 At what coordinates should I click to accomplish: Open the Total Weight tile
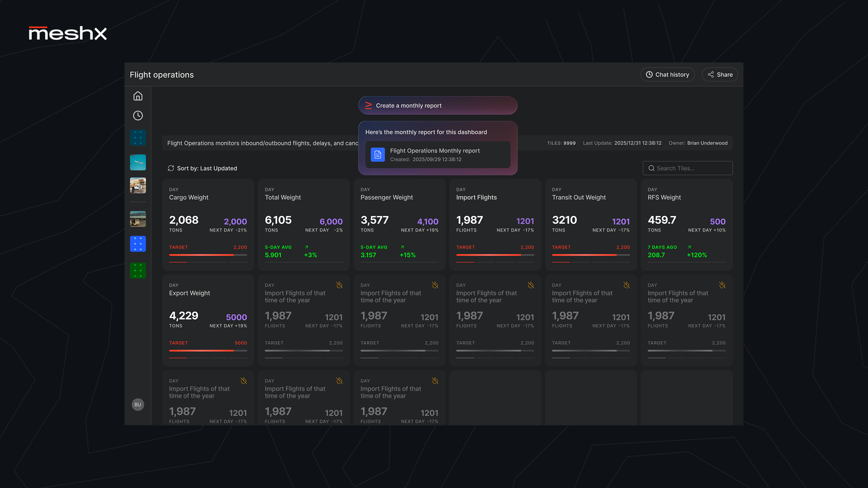tap(304, 225)
